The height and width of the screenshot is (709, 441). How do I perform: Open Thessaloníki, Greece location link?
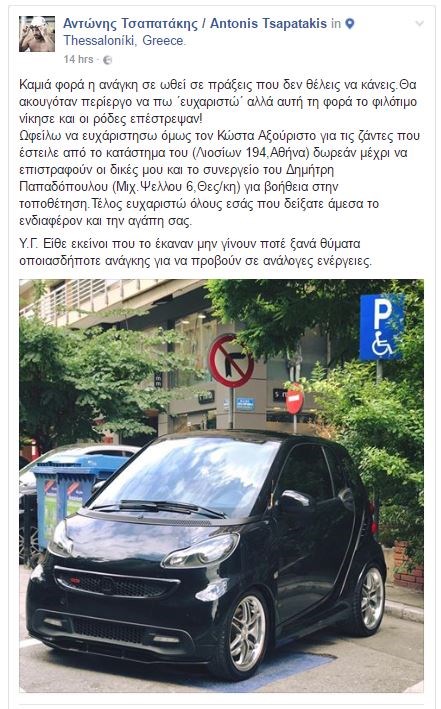point(125,41)
